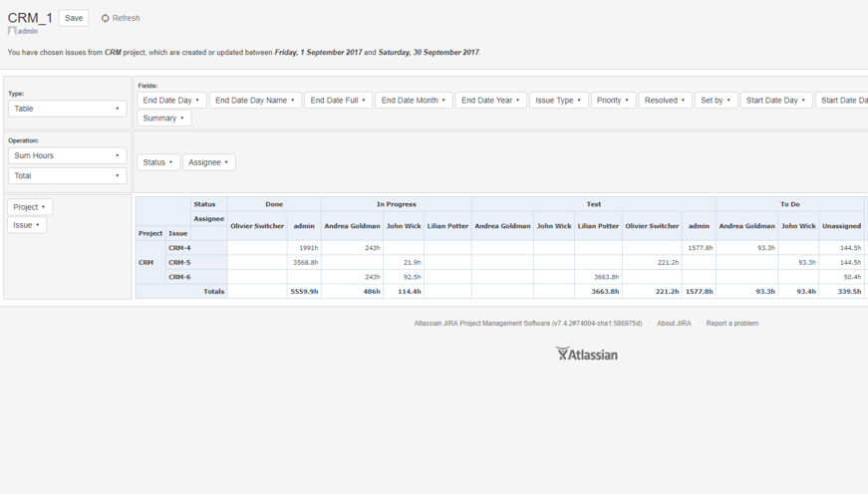Save the CRM_1 report

click(74, 18)
